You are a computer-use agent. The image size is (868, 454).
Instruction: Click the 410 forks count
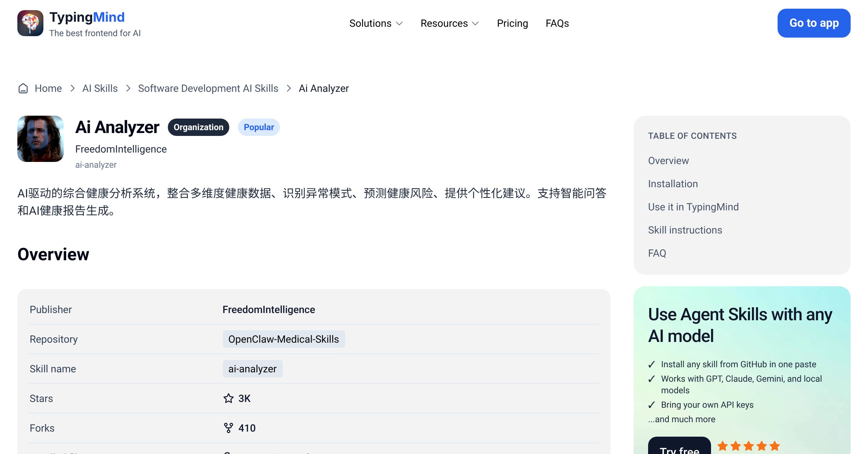click(x=247, y=428)
